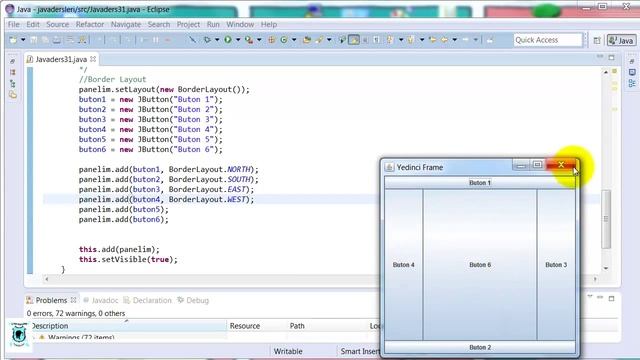Open the Next Annotation dropdown arrow
Image resolution: width=640 pixels, height=360 pixels.
(401, 40)
